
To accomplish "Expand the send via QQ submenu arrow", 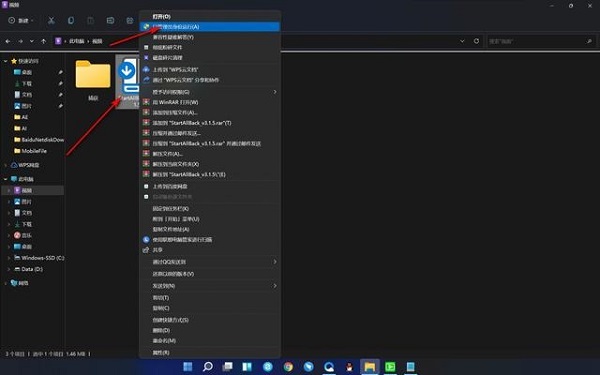I will click(x=275, y=262).
